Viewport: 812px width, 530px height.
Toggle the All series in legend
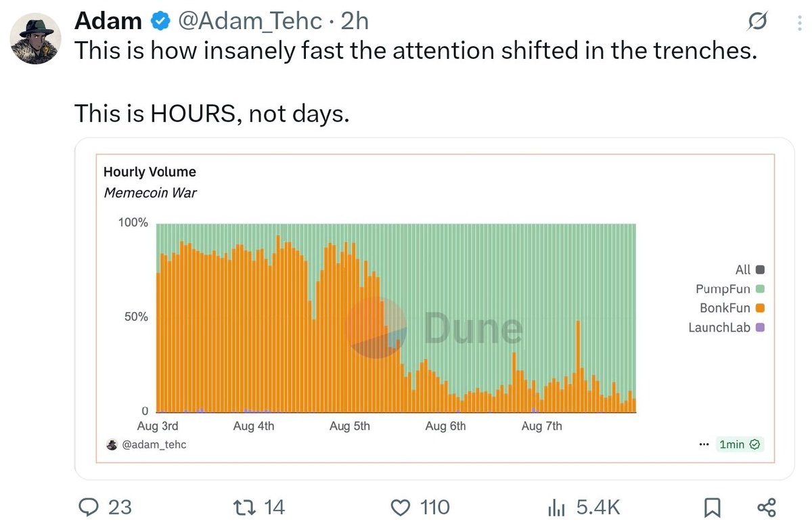pos(750,269)
